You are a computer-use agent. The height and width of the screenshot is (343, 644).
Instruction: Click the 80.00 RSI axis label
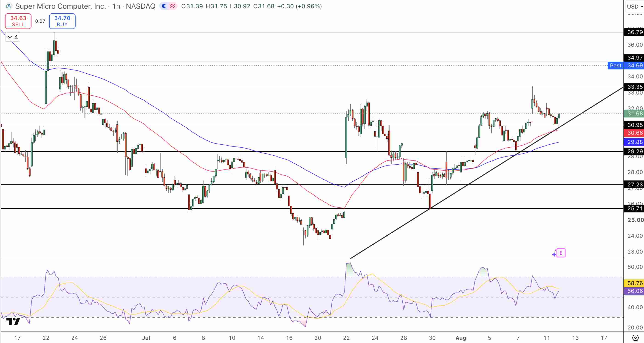(635, 267)
